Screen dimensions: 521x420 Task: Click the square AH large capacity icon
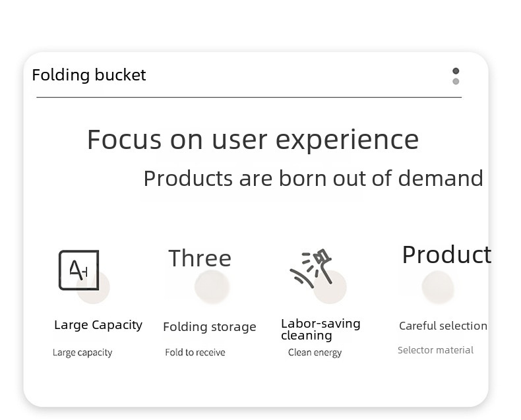coord(78,270)
